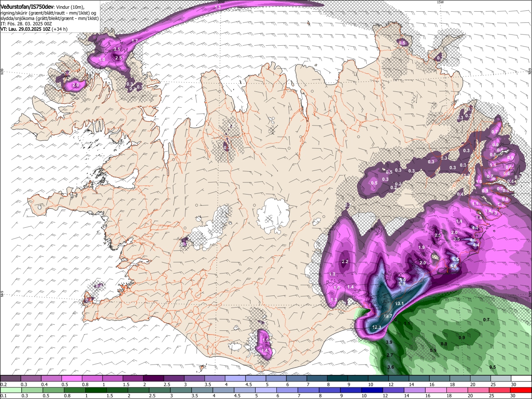Click the black 3.6 rain value label
This screenshot has width=532, height=399.
[x=391, y=367]
